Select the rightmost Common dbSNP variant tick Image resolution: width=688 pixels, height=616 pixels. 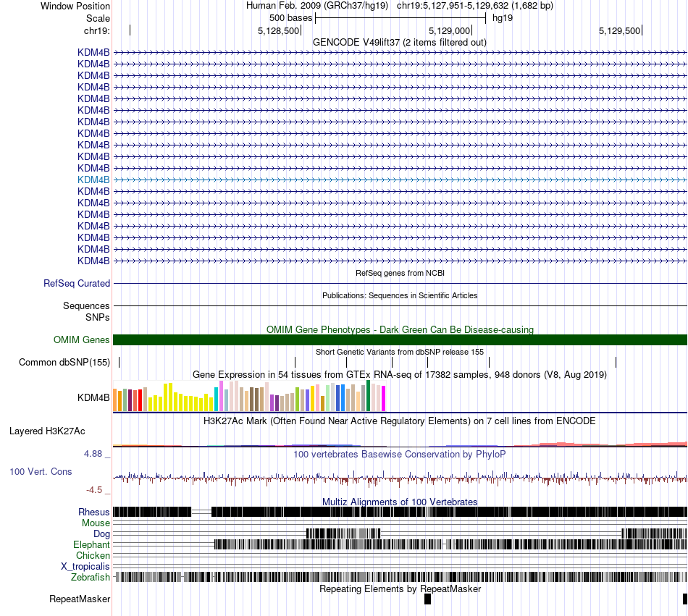616,362
